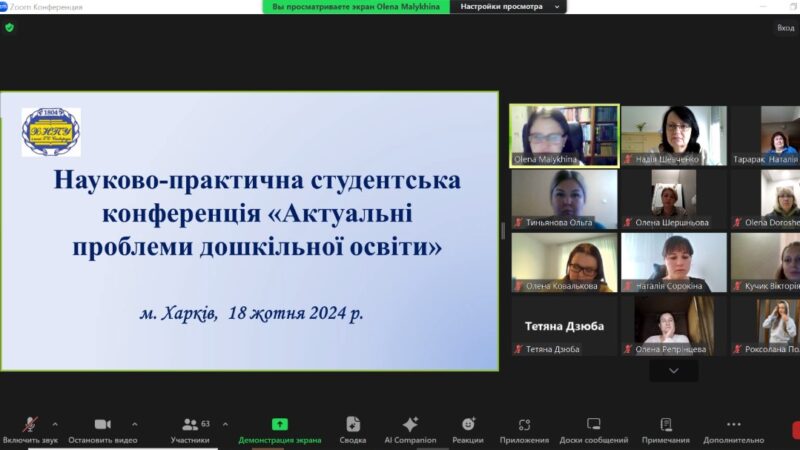
Task: Unmute microphone with Включить звук
Action: pos(30,430)
